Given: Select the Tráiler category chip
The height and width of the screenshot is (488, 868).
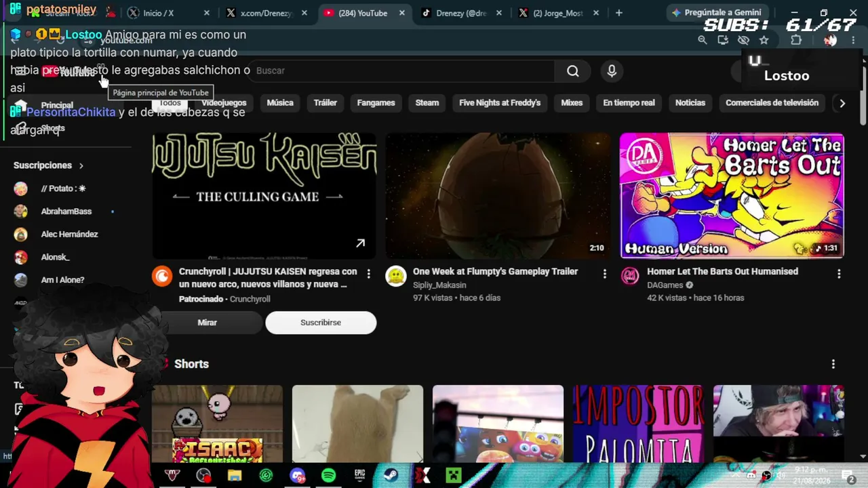Looking at the screenshot, I should (x=325, y=103).
